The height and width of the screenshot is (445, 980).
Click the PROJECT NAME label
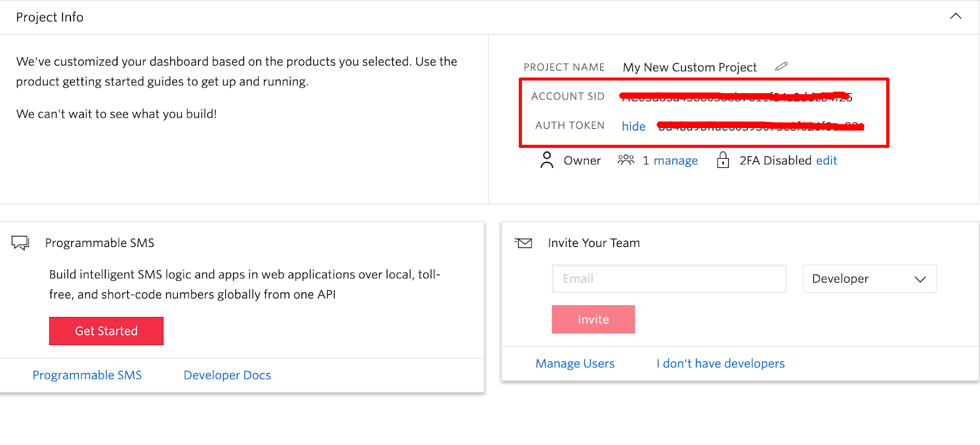coord(564,67)
